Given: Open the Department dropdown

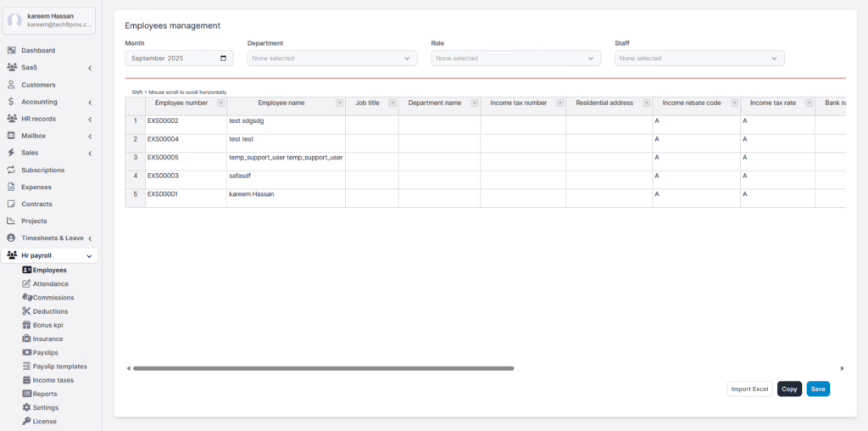Looking at the screenshot, I should (331, 59).
